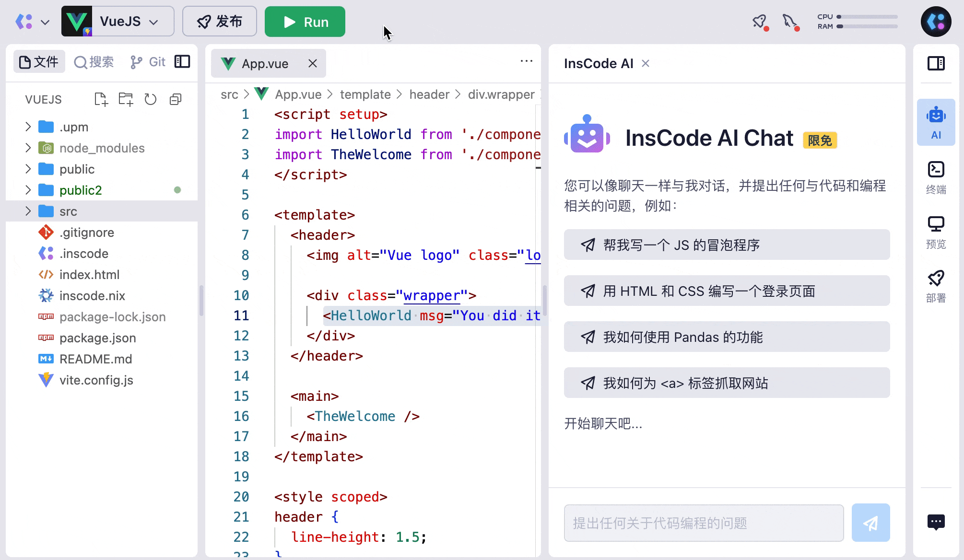Screen dimensions: 964x560
Task: Choose the JS 冒泡程序 suggestion
Action: [x=727, y=245]
